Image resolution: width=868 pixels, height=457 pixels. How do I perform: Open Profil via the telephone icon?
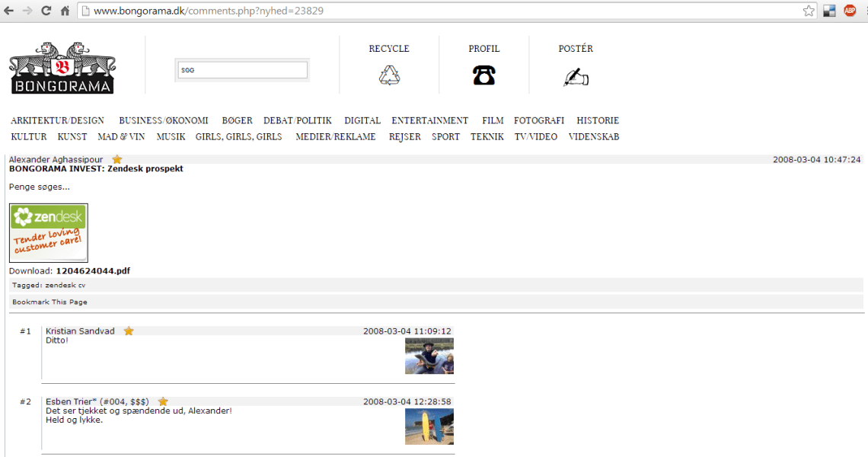click(484, 74)
